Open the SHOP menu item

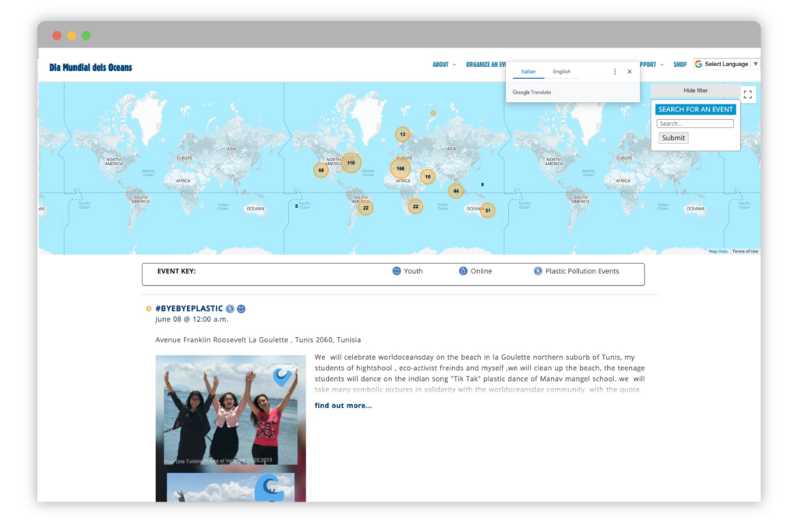(680, 65)
